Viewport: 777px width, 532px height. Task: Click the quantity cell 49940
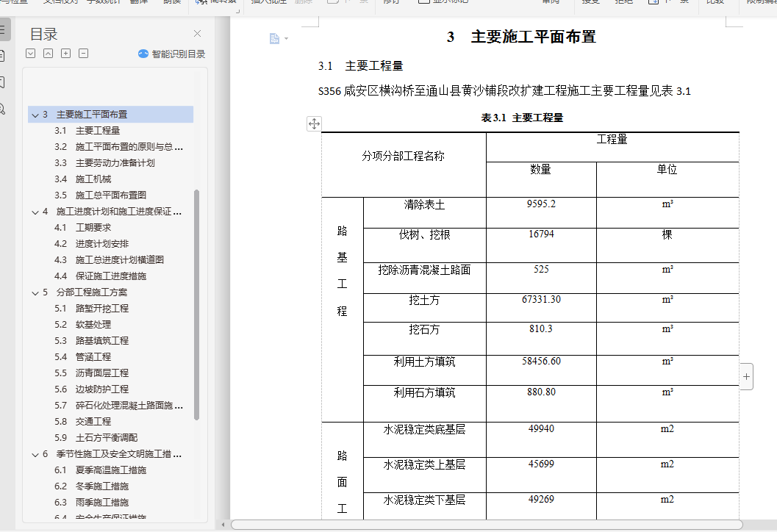pyautogui.click(x=541, y=439)
